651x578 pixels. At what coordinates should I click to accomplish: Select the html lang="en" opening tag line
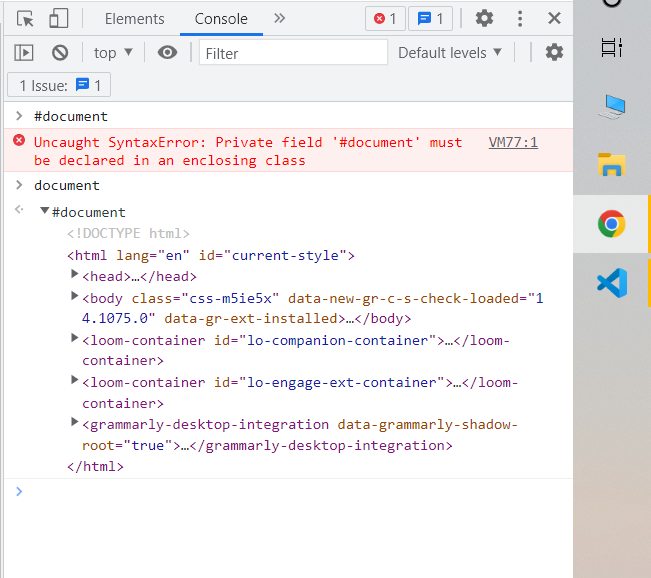pyautogui.click(x=211, y=255)
